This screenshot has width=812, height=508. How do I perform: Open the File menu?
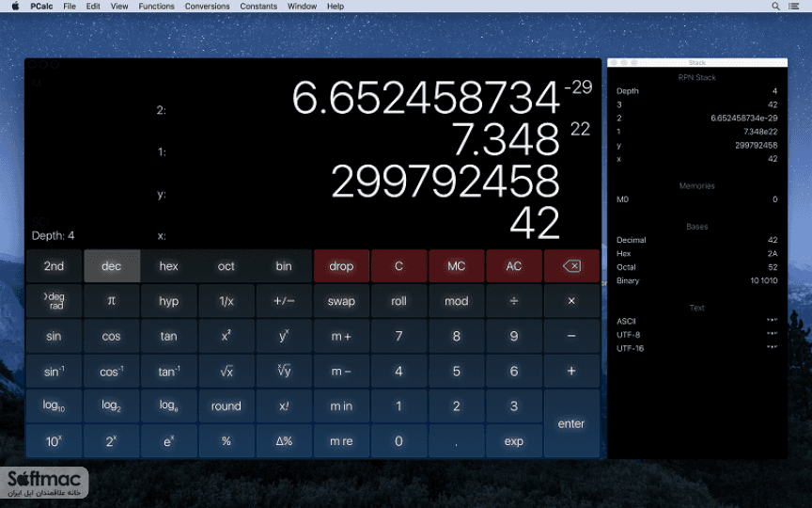[70, 7]
